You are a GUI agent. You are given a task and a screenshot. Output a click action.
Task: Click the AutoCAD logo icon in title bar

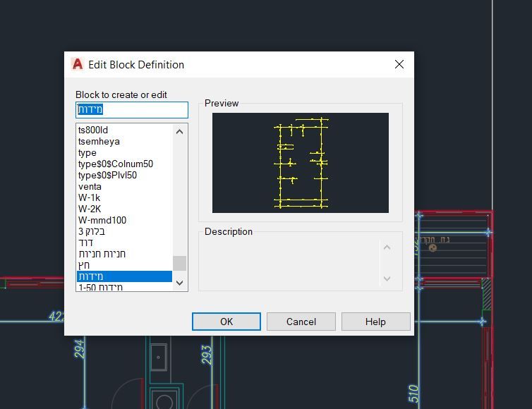click(78, 63)
